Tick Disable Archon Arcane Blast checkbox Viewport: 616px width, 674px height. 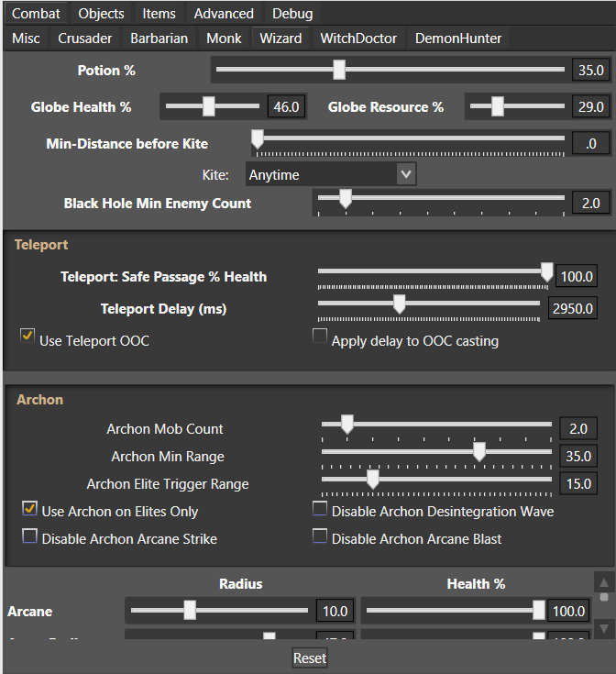point(320,536)
